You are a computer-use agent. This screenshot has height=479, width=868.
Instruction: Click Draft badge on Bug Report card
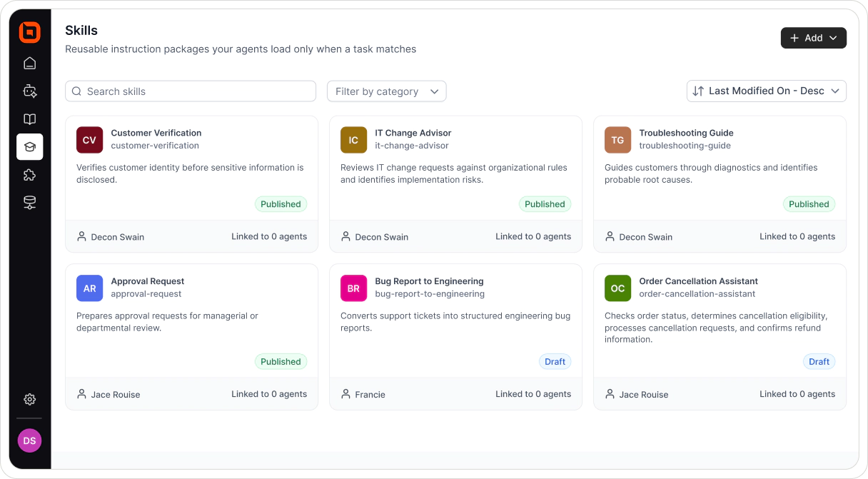point(555,362)
